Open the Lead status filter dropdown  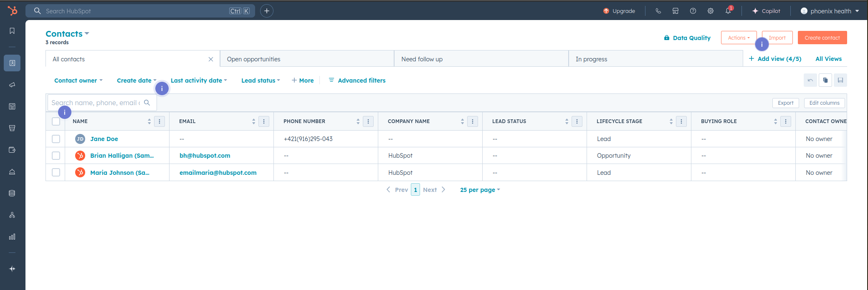(261, 81)
